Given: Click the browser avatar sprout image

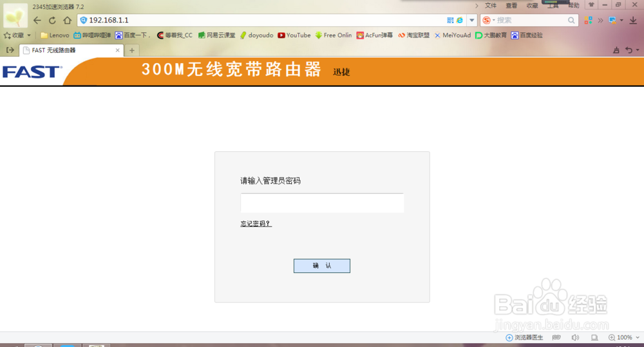Looking at the screenshot, I should click(15, 15).
